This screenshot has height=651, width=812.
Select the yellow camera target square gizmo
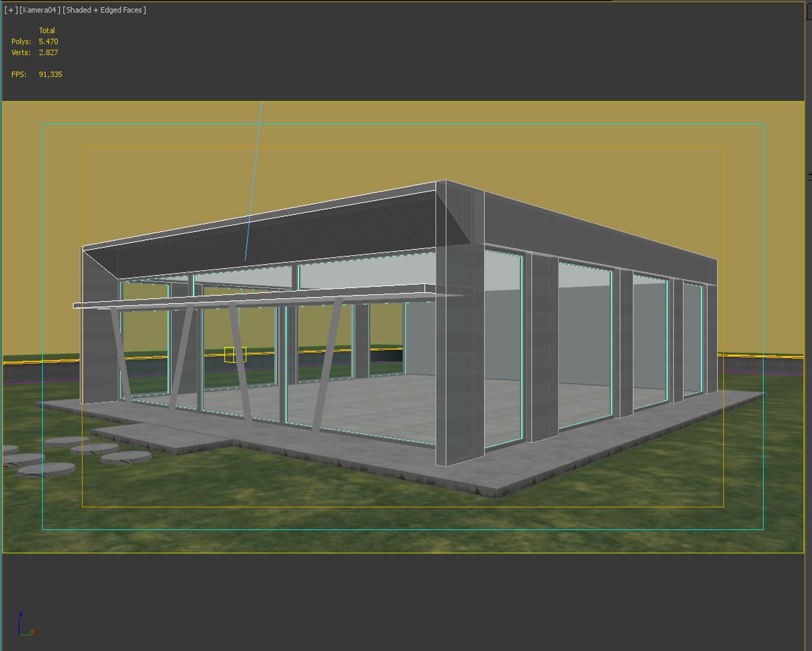(235, 354)
